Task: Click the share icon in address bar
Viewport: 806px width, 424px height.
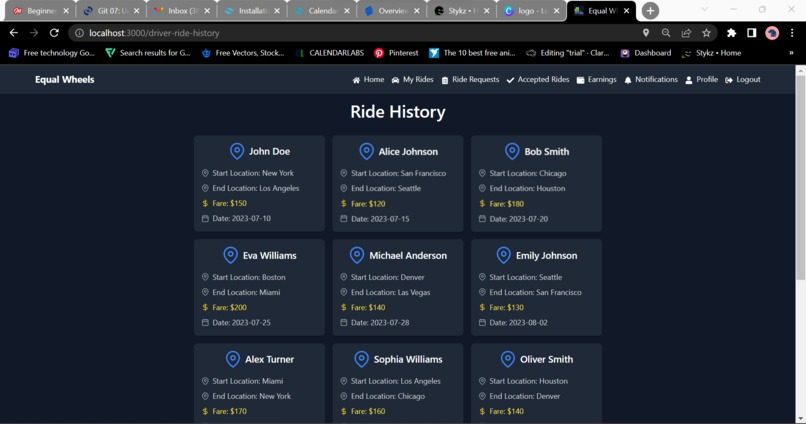Action: (686, 33)
